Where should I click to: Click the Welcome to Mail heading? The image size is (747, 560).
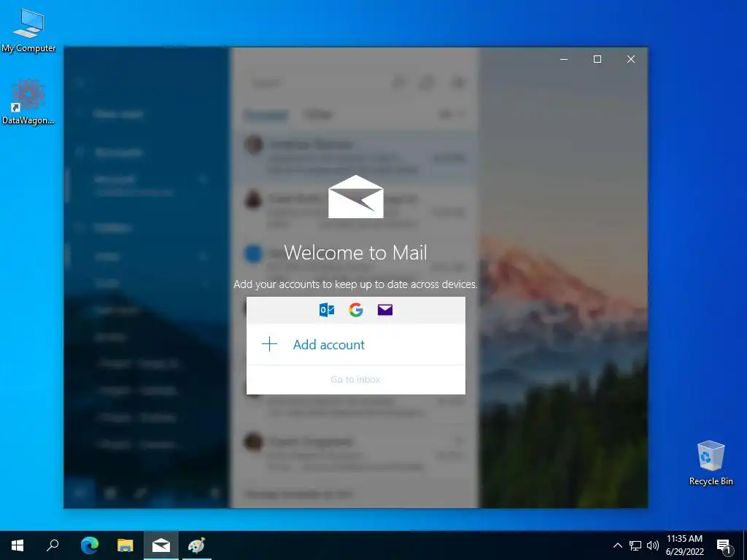[355, 252]
